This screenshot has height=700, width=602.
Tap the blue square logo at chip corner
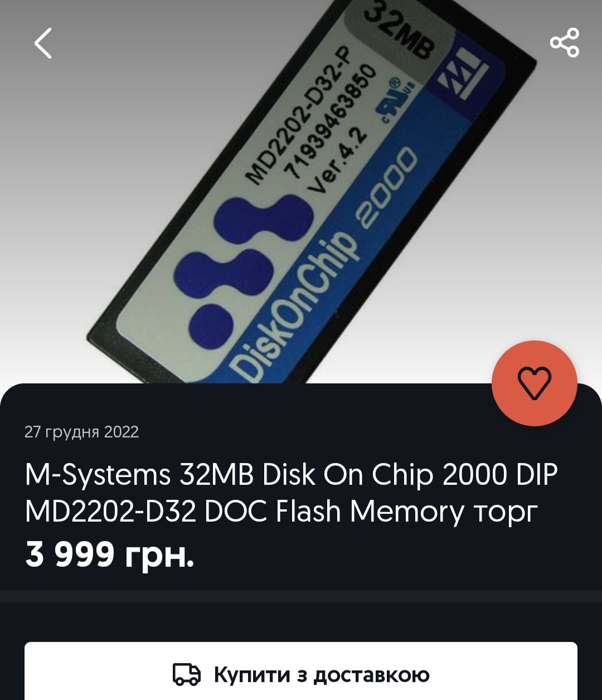(463, 81)
